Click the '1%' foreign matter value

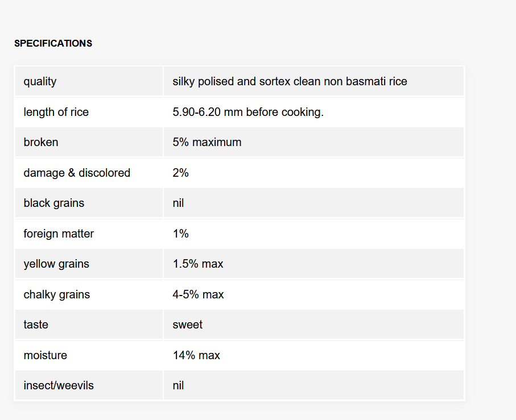point(181,234)
